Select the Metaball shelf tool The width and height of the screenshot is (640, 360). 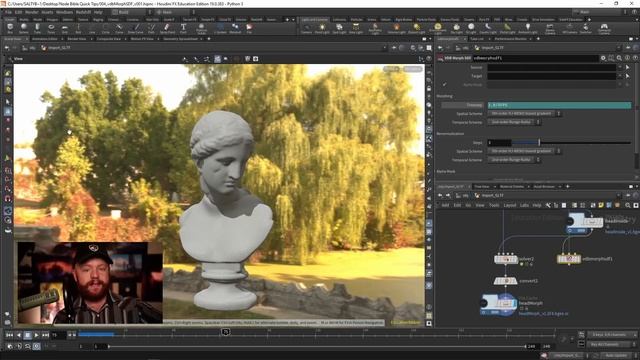[235, 29]
